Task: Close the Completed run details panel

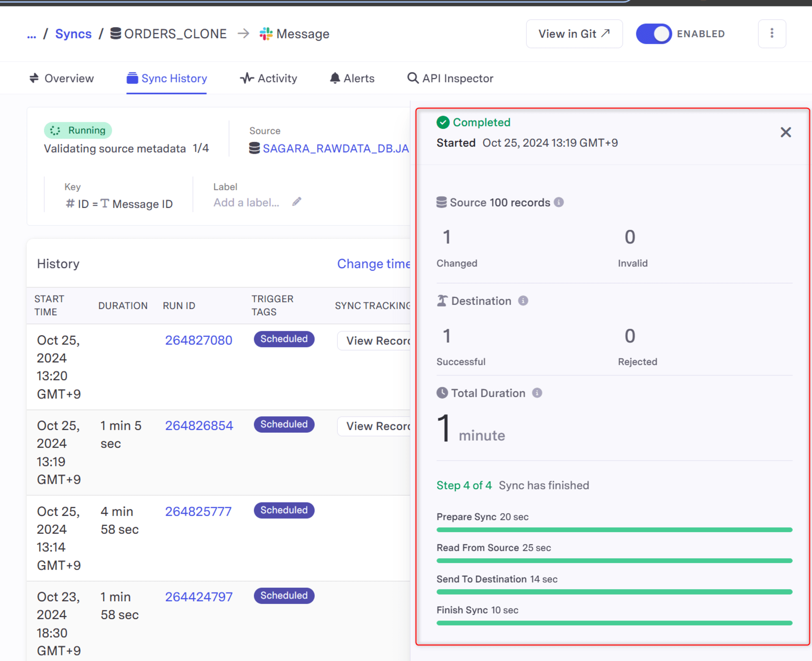Action: [x=786, y=132]
